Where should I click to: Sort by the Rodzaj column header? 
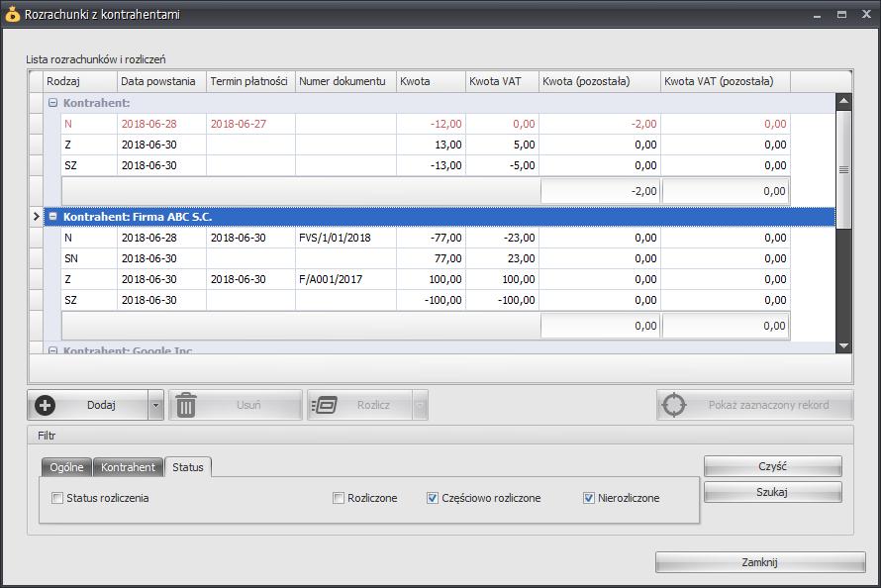[x=80, y=81]
